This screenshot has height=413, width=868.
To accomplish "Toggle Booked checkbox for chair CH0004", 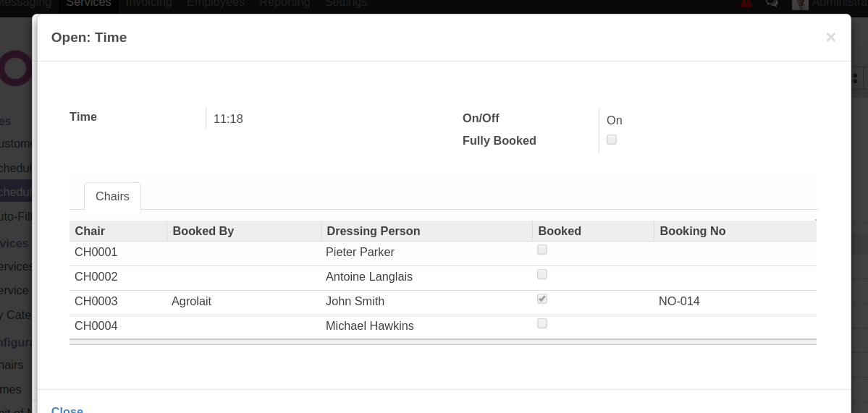I will (542, 323).
